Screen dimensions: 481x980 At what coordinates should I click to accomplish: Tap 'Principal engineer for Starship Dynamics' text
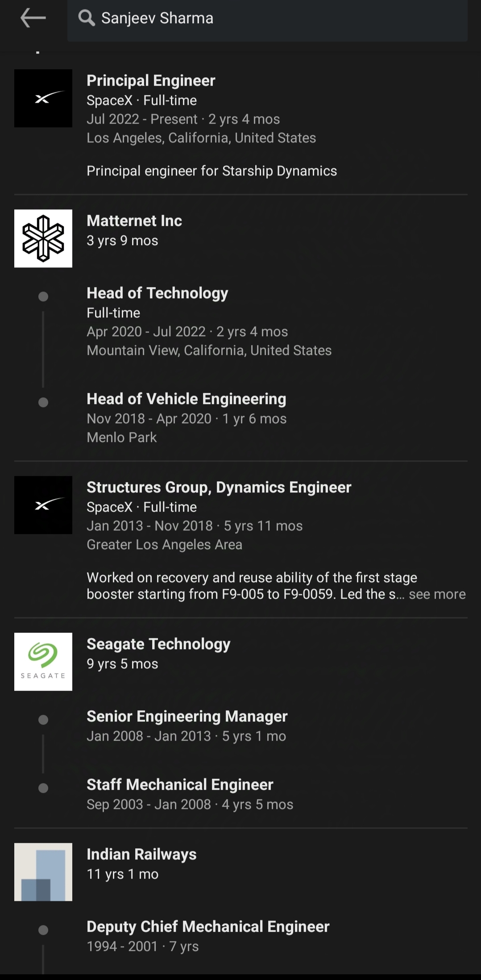[x=211, y=171]
